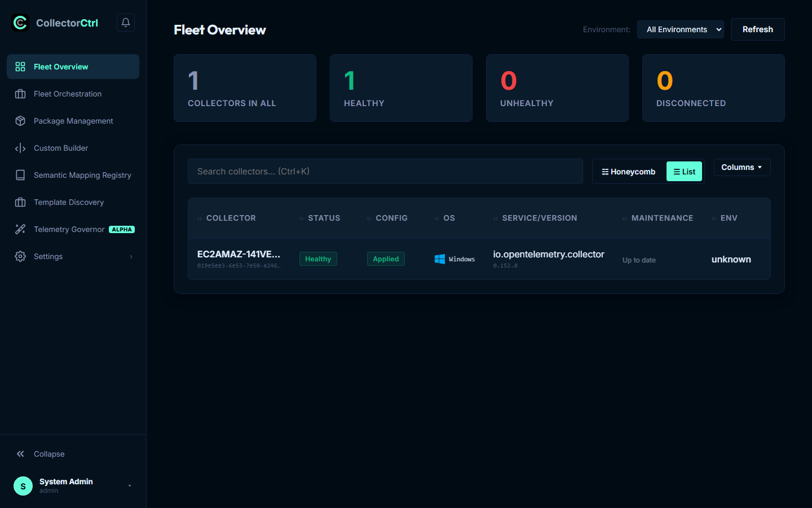Click the Collapse double-chevron icon
This screenshot has width=812, height=508.
click(x=20, y=454)
